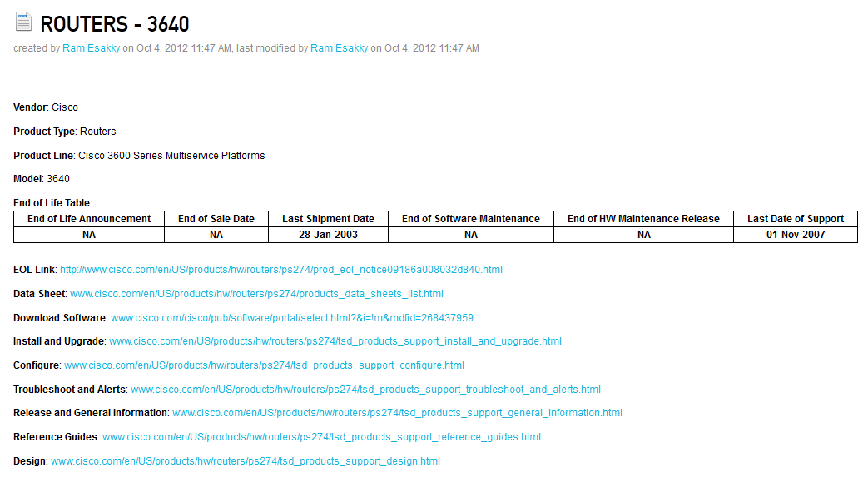Open creator Ram Esakky profile link
Viewport: 868px width, 487px height.
click(92, 48)
